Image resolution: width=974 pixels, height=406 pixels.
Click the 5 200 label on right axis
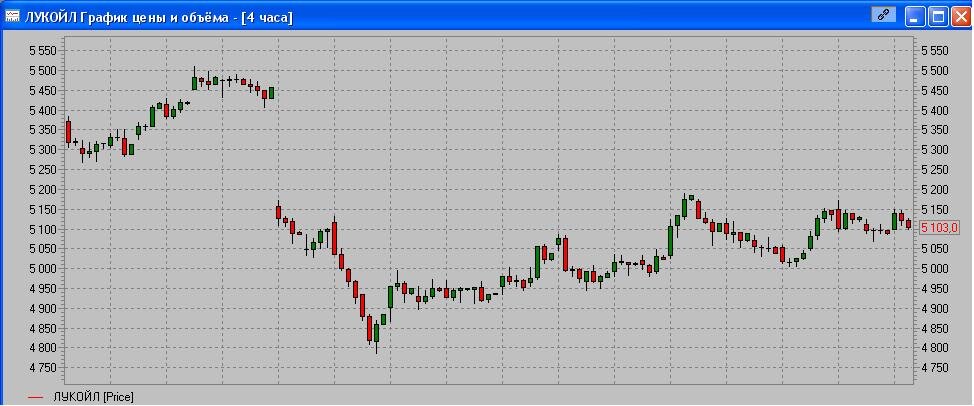coord(935,189)
